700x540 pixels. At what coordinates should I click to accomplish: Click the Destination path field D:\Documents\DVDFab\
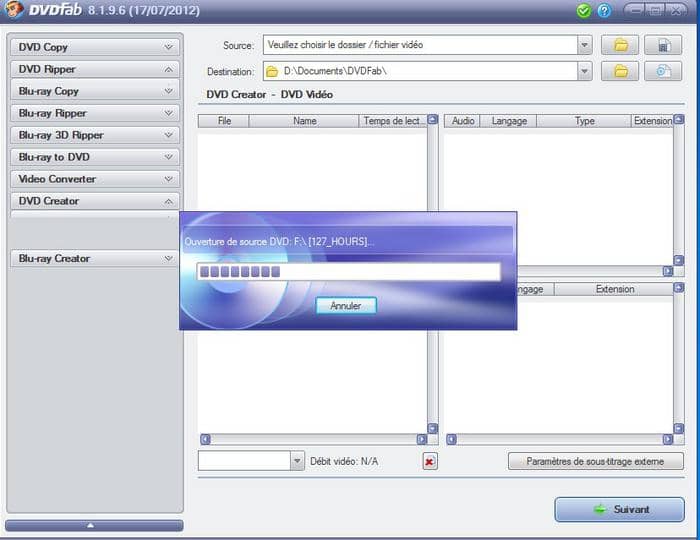click(420, 71)
